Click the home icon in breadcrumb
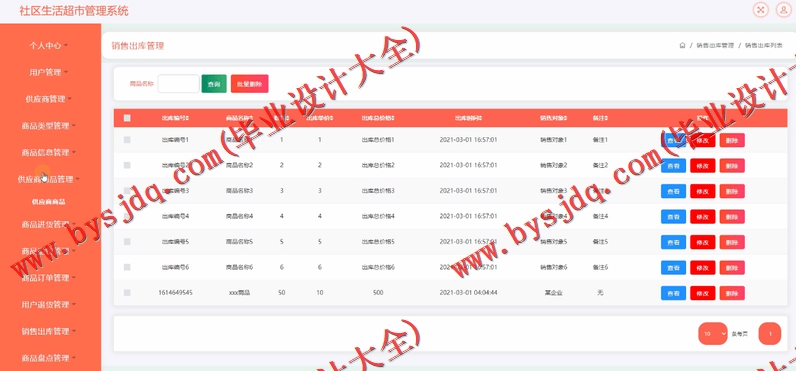This screenshot has height=371, width=796. pyautogui.click(x=682, y=46)
